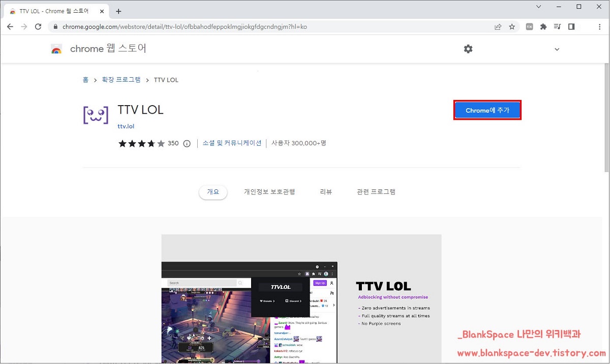
Task: Open the ttv.lol publisher link
Action: [126, 126]
